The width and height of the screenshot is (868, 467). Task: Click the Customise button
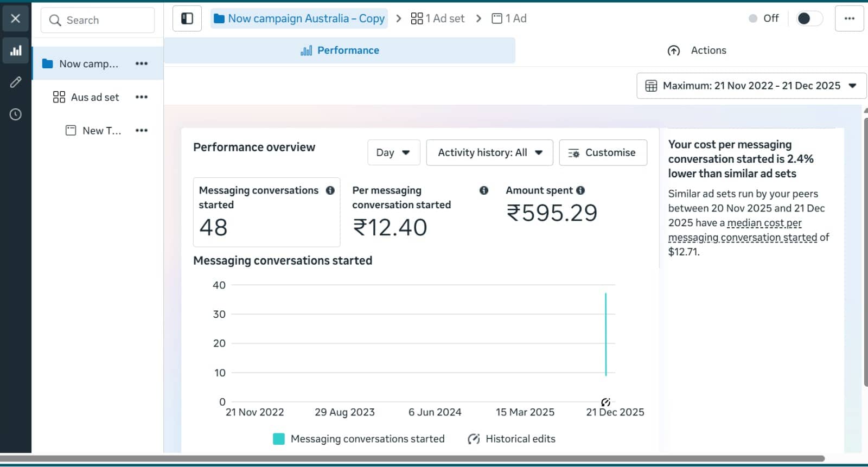point(603,152)
